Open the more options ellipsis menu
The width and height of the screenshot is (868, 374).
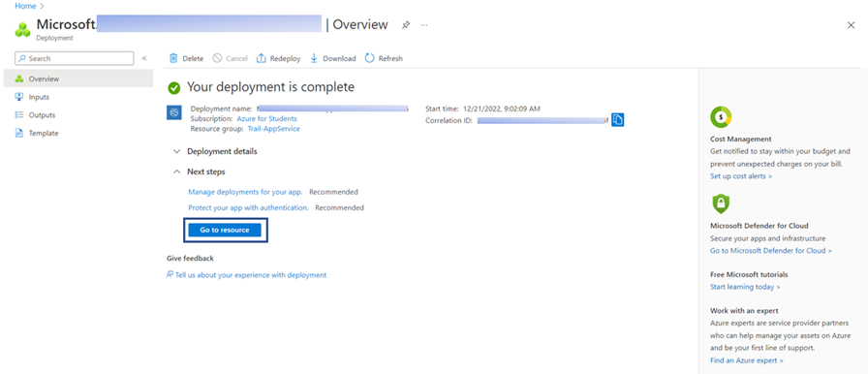(424, 25)
